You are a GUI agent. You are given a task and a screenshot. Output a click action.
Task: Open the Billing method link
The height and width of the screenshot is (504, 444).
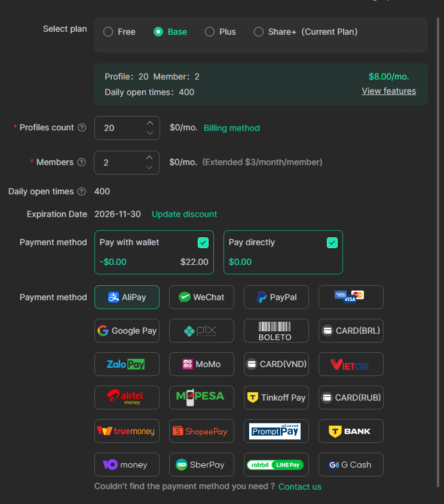click(x=232, y=128)
